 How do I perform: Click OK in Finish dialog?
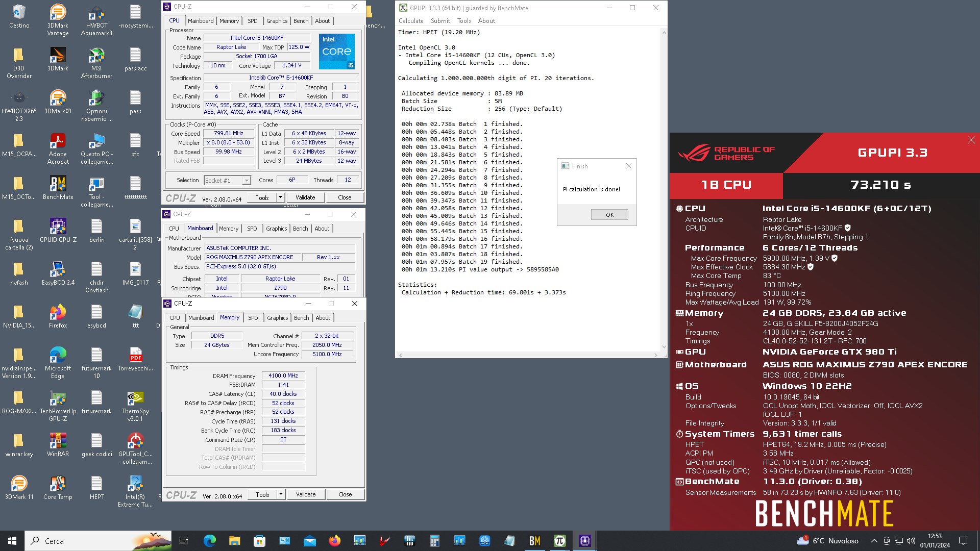[609, 215]
